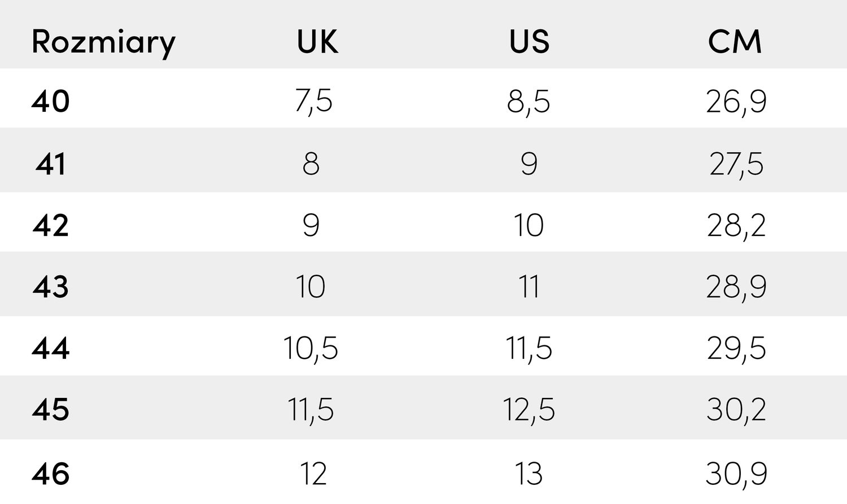Image resolution: width=847 pixels, height=504 pixels.
Task: Click the US 8,5 cell
Action: point(529,102)
